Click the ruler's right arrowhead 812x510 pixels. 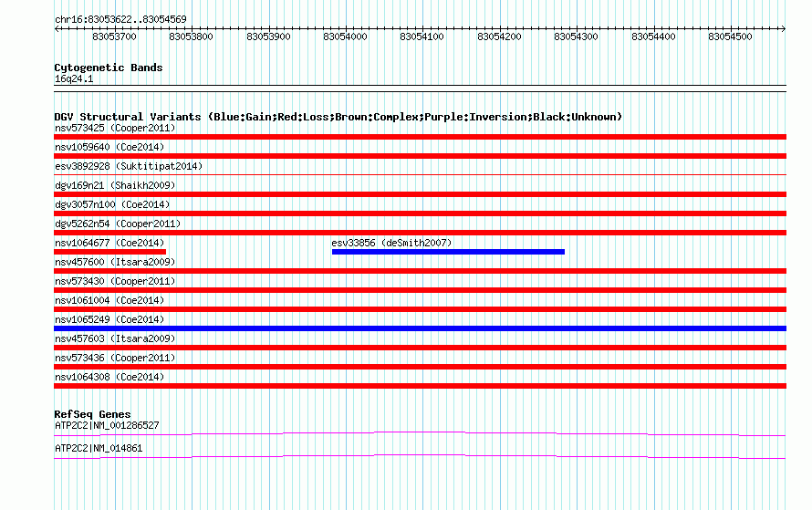(784, 28)
